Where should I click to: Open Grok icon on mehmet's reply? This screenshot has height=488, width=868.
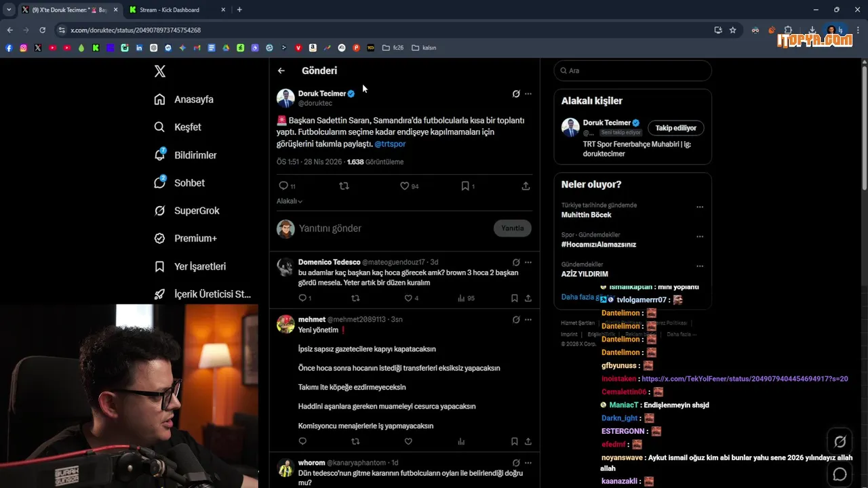(516, 319)
